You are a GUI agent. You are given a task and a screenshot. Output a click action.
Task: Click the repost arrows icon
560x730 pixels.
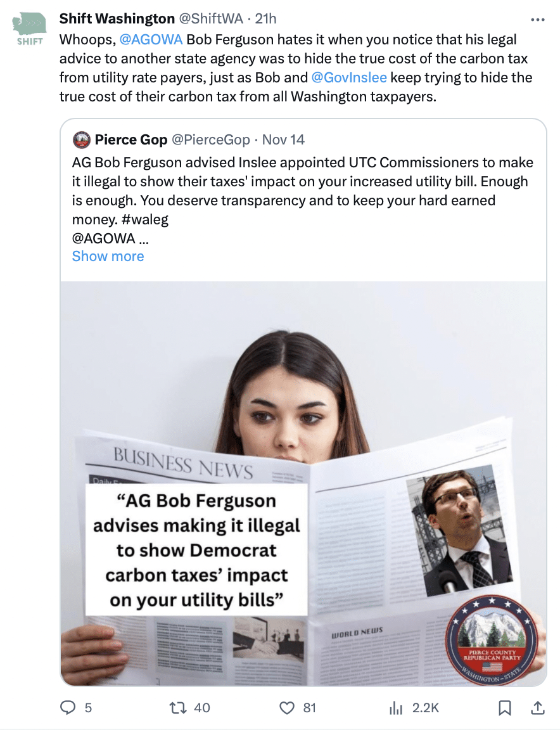click(x=177, y=708)
